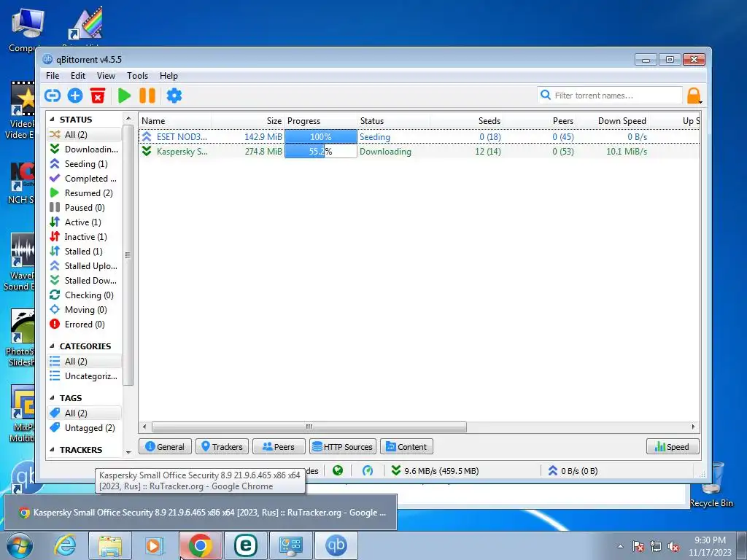
Task: Click the green Resume play icon
Action: tap(124, 96)
